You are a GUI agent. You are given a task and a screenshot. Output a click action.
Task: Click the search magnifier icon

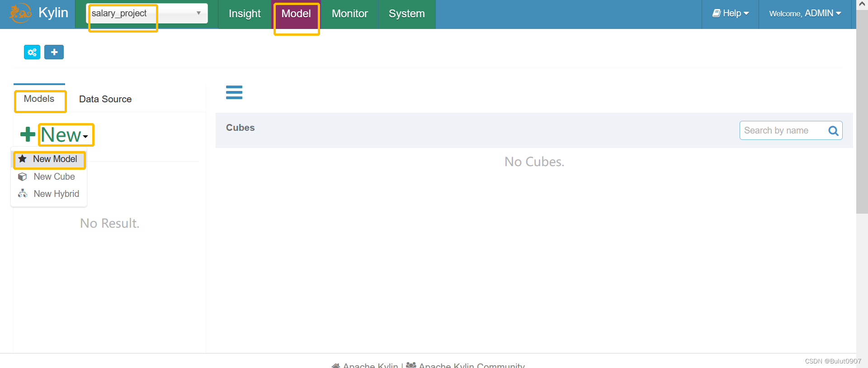[833, 131]
